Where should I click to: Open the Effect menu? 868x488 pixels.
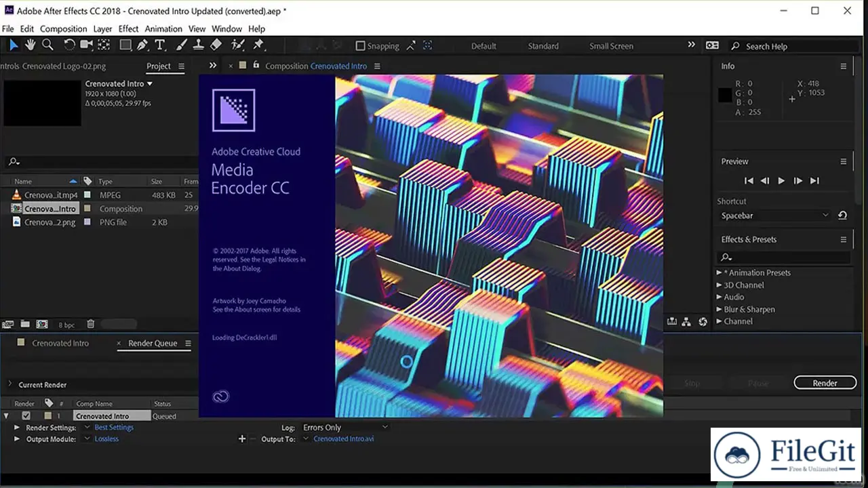point(128,29)
